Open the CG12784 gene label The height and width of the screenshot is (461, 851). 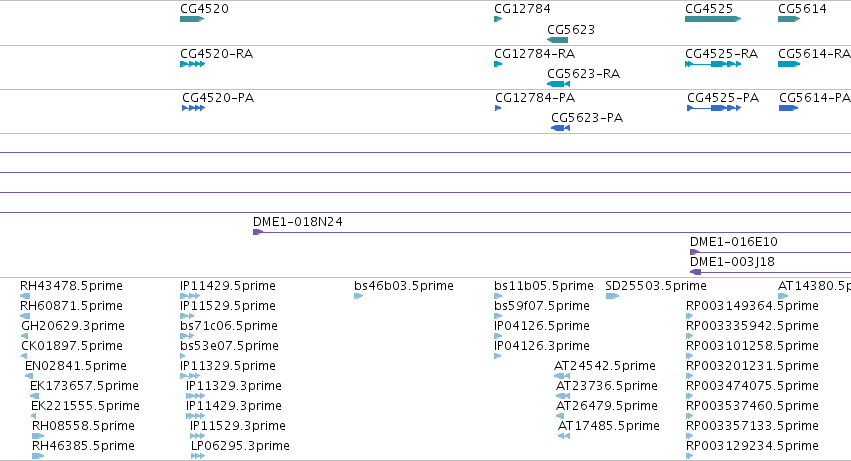pos(522,9)
